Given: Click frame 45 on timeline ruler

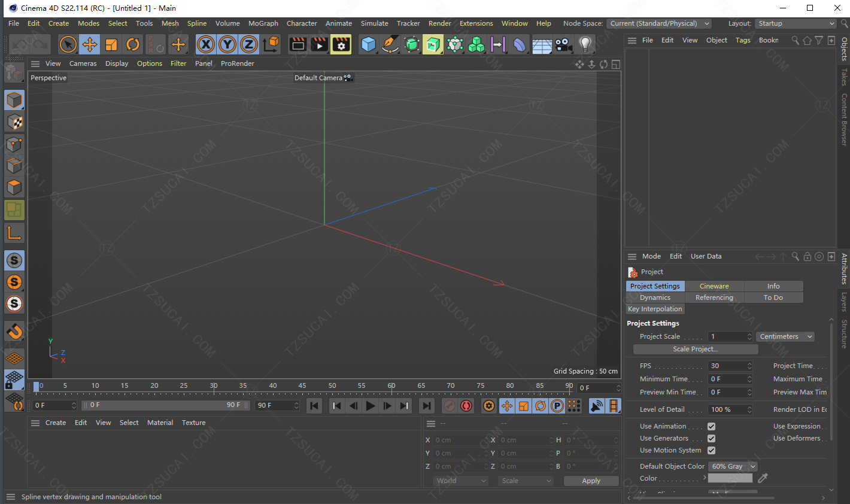Looking at the screenshot, I should point(302,386).
